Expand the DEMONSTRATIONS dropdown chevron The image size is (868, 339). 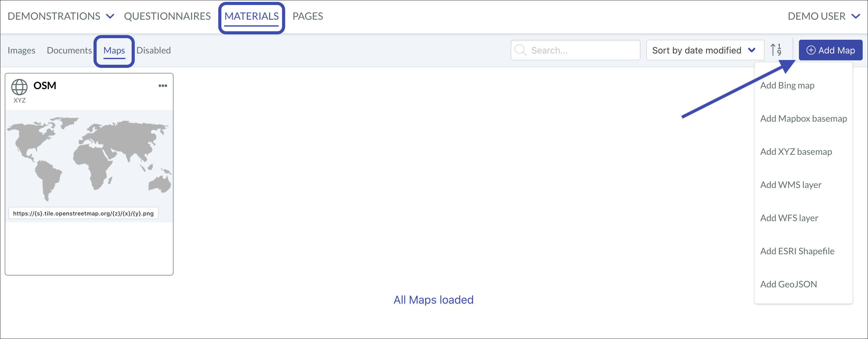pos(110,16)
